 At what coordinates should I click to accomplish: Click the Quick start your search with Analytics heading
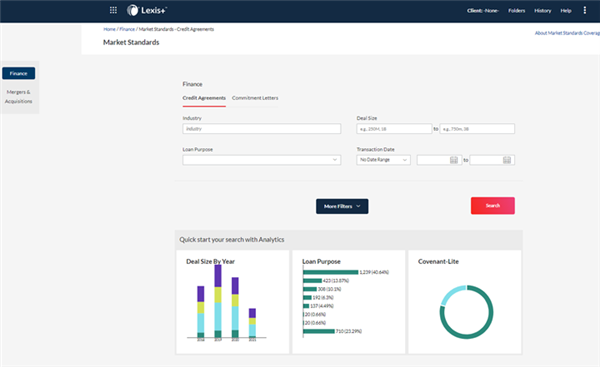coord(232,240)
